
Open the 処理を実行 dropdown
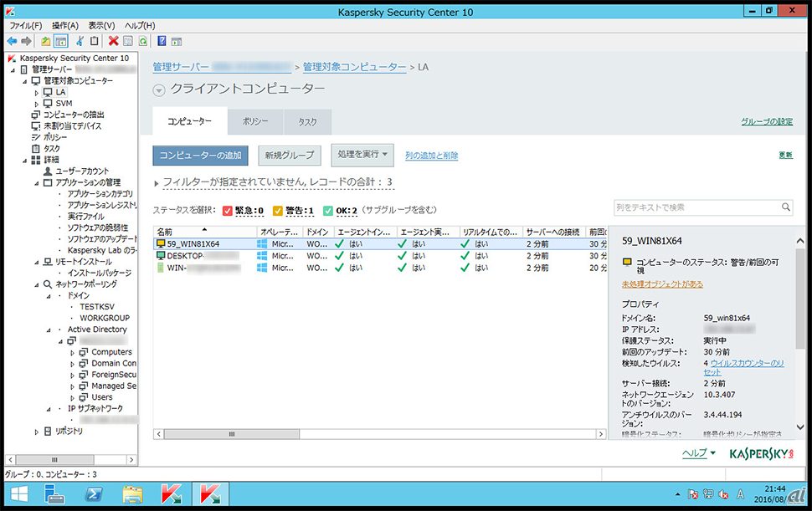pos(362,154)
